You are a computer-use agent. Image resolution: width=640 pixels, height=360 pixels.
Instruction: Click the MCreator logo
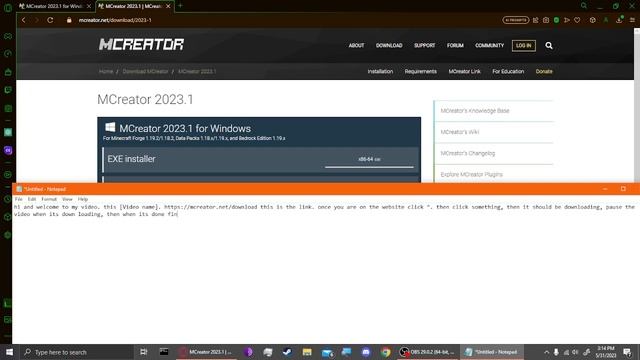[141, 44]
